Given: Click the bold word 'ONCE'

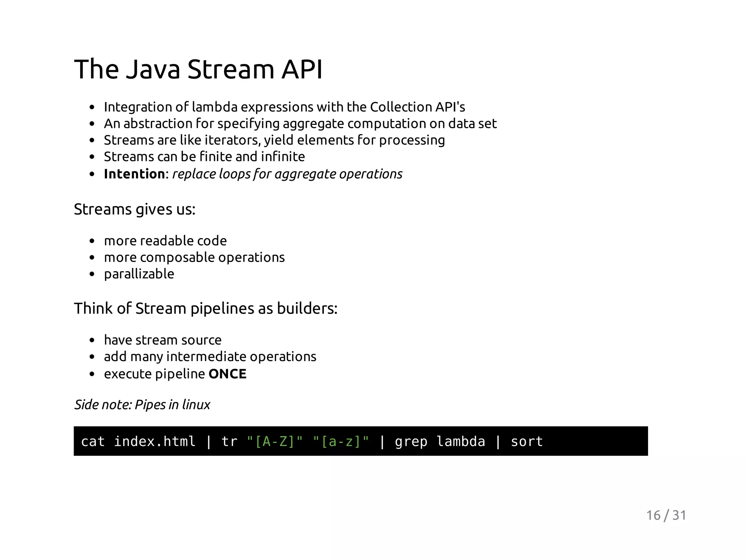Looking at the screenshot, I should tap(227, 374).
